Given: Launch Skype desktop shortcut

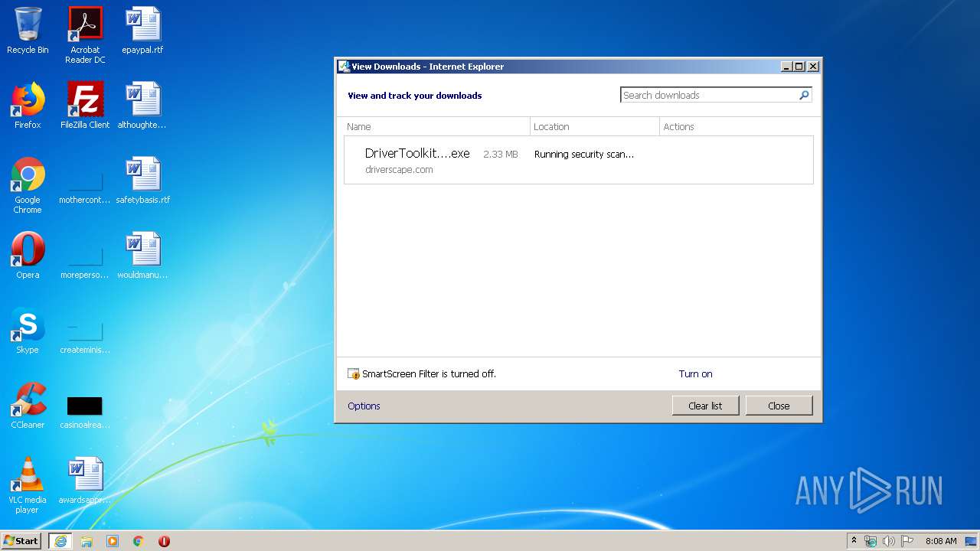Looking at the screenshot, I should pyautogui.click(x=28, y=331).
